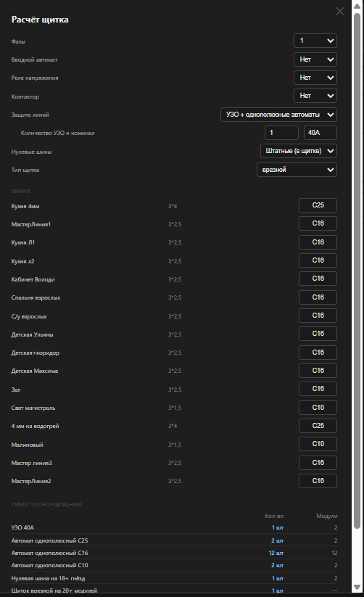The width and height of the screenshot is (364, 597).
Task: Click the УЗО номинал 40A field
Action: coord(320,133)
